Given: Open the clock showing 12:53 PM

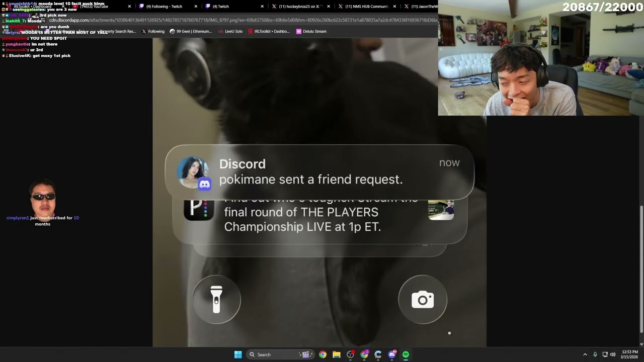Looking at the screenshot, I should (x=630, y=354).
